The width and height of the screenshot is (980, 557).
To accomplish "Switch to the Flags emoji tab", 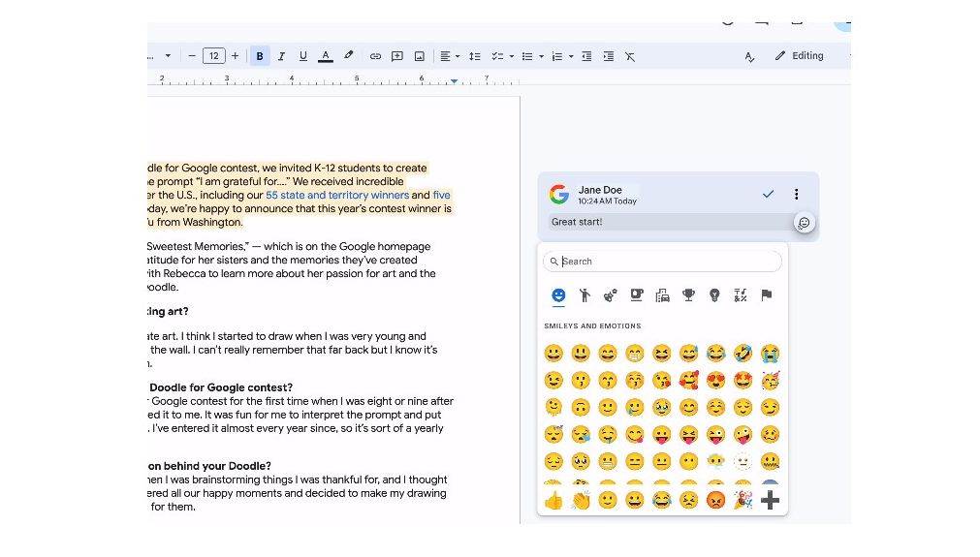I will [767, 294].
